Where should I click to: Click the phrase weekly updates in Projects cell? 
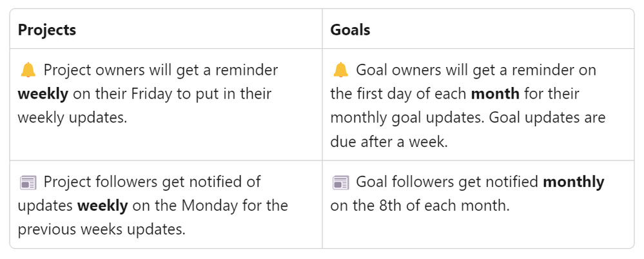click(x=73, y=118)
